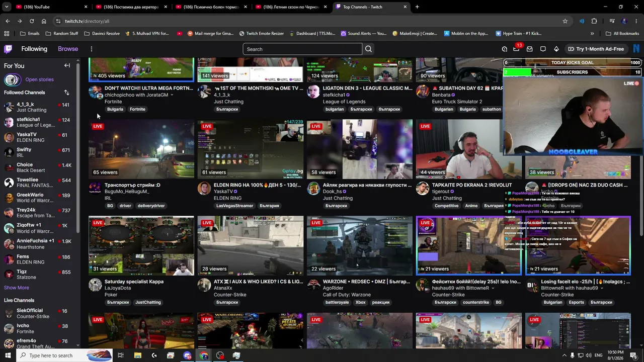The width and height of the screenshot is (644, 362).
Task: Open the Open stories link
Action: pyautogui.click(x=39, y=79)
